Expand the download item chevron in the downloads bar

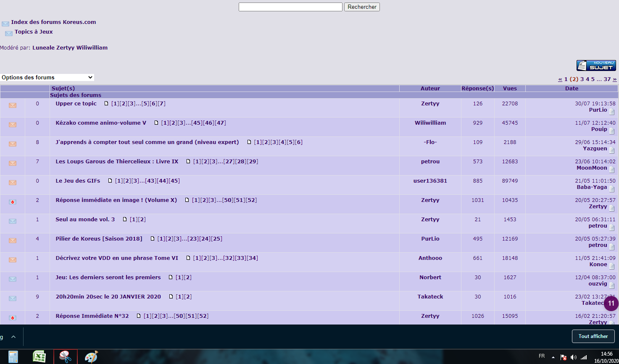(13, 337)
